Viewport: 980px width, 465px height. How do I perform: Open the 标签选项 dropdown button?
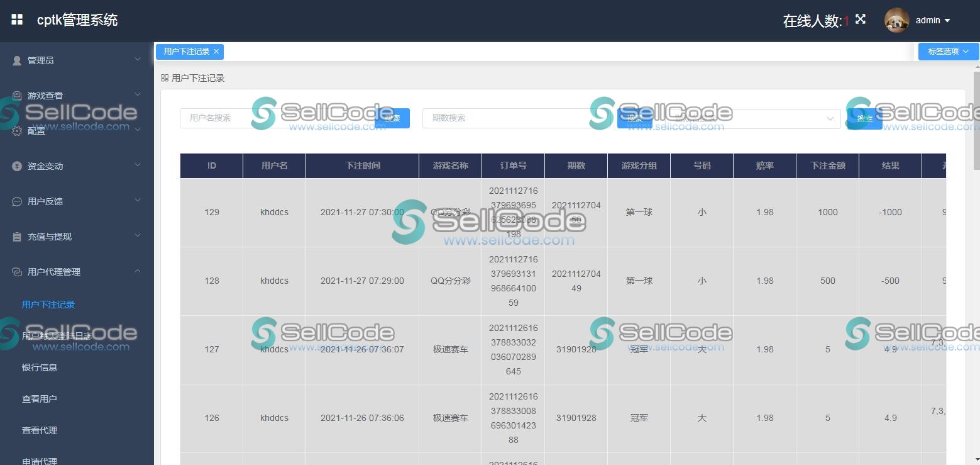pos(949,52)
